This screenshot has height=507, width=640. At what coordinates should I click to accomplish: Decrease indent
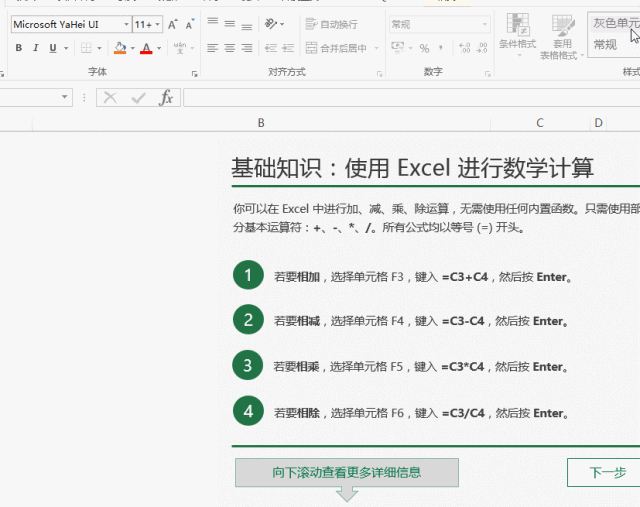[271, 48]
